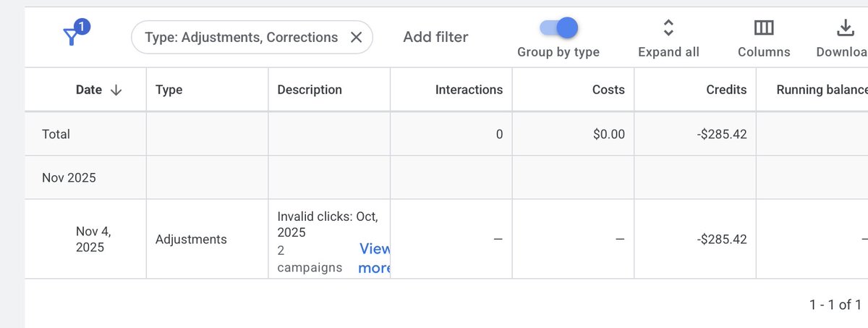Click the descending sort arrow beside Date
Image resolution: width=868 pixels, height=328 pixels.
coord(116,90)
